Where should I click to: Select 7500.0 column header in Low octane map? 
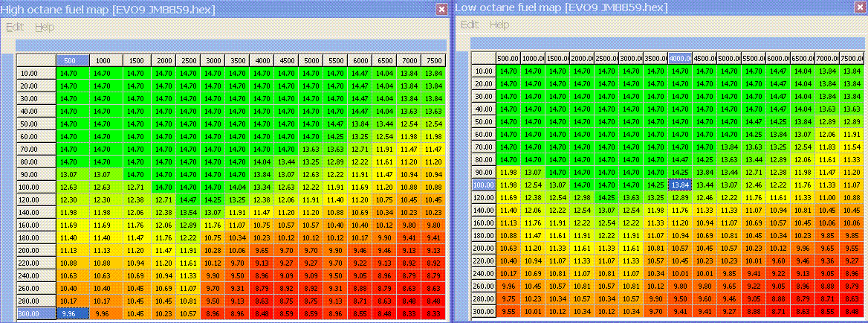852,58
